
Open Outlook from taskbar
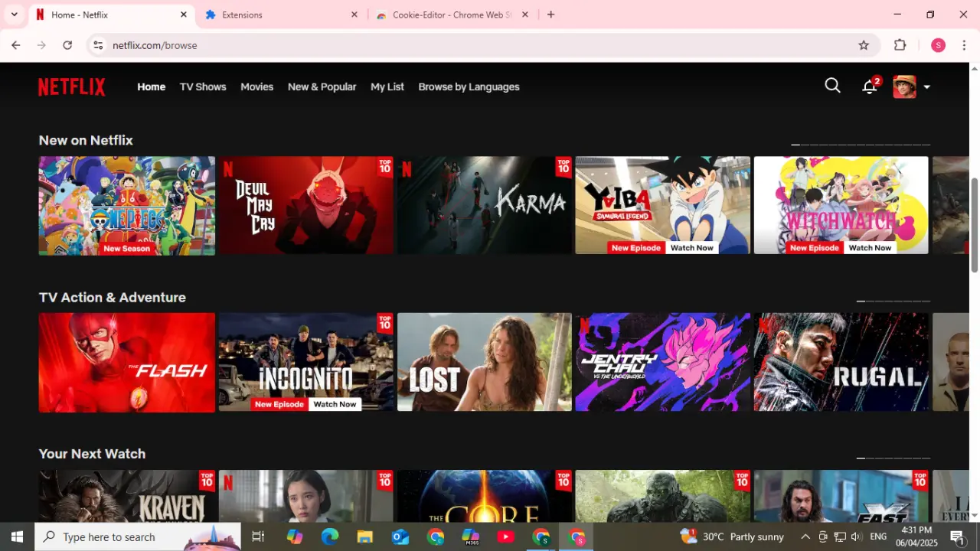click(x=400, y=536)
